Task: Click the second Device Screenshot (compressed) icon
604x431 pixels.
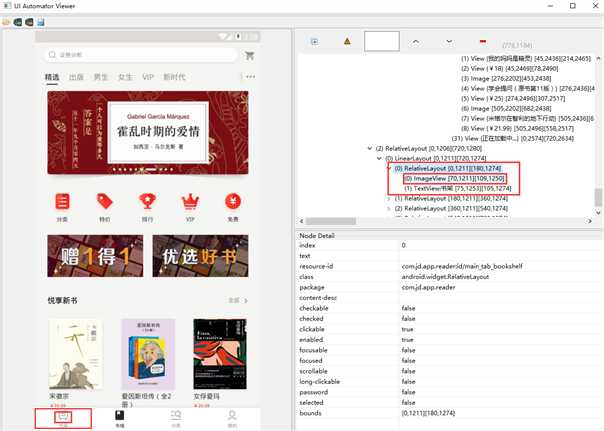Action: click(x=29, y=22)
